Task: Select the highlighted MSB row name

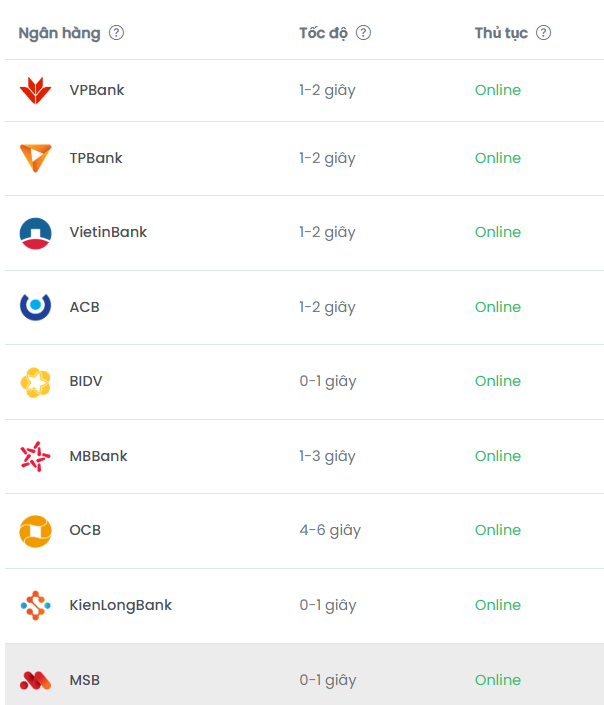Action: tap(85, 680)
